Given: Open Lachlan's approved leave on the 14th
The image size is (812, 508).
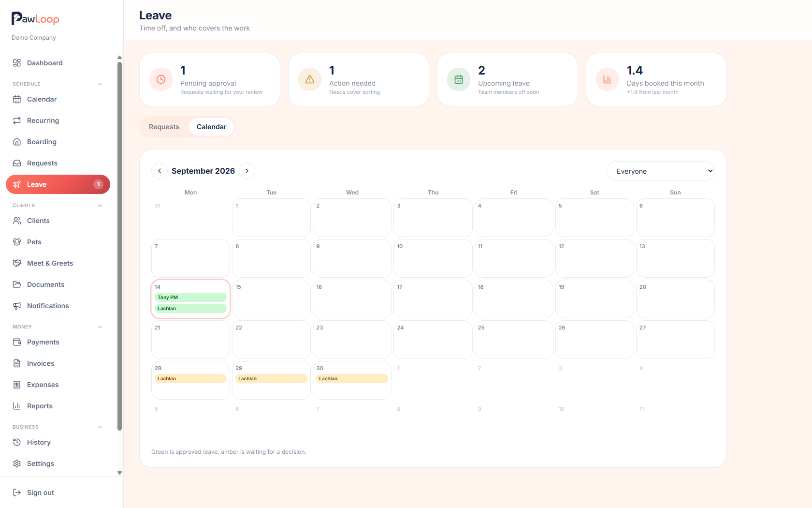Looking at the screenshot, I should (190, 309).
